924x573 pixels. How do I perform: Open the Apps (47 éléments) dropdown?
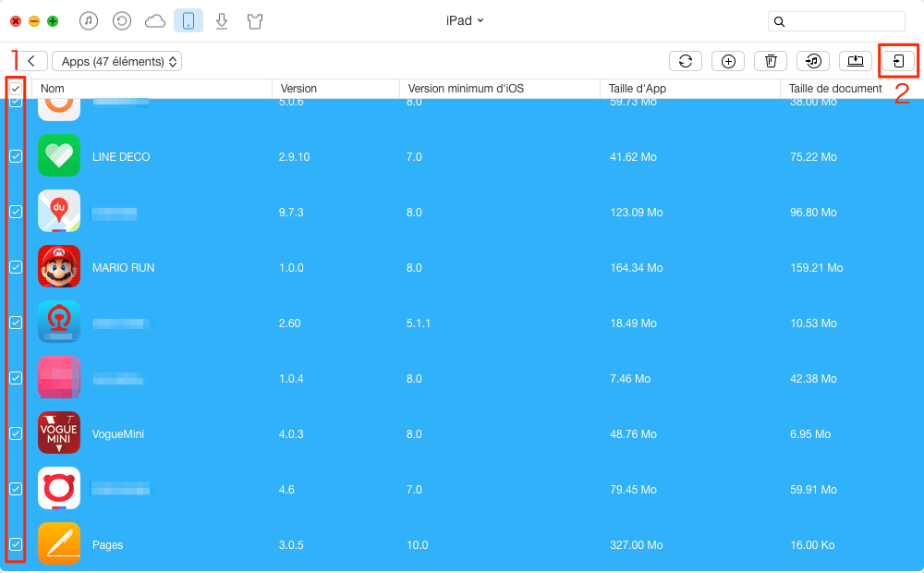(x=116, y=61)
